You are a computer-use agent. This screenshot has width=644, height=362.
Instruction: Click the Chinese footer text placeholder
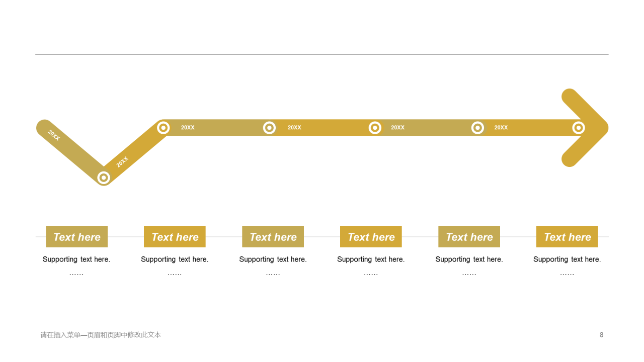[101, 335]
